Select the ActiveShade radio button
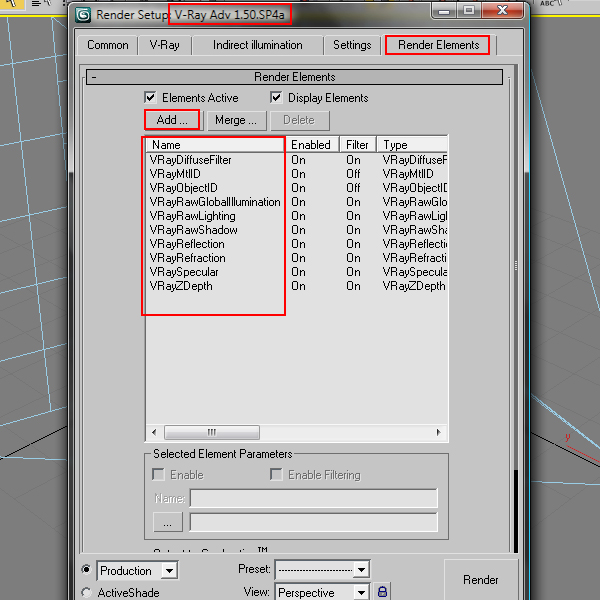600x600 pixels. [x=87, y=593]
